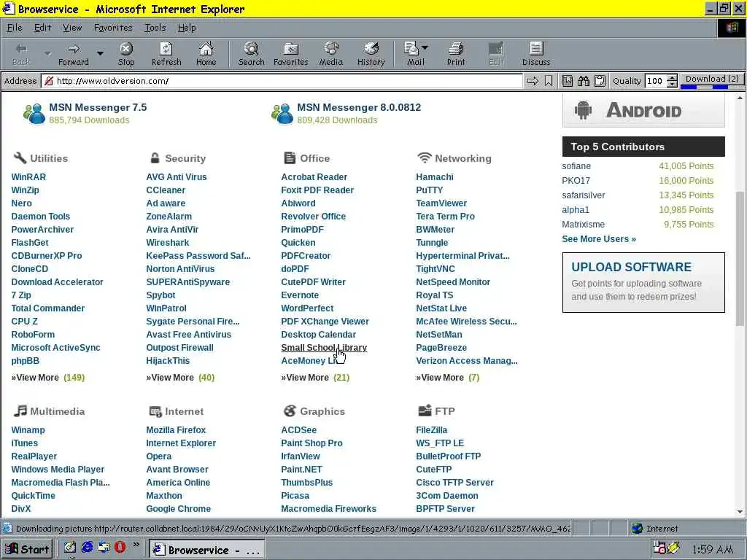Click the binoculars find icon
The height and width of the screenshot is (560, 747).
coord(583,81)
